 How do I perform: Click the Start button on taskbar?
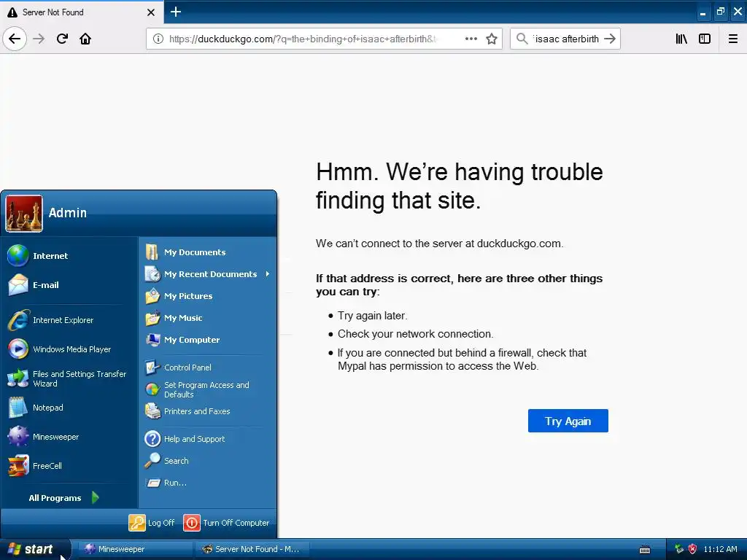[35, 549]
